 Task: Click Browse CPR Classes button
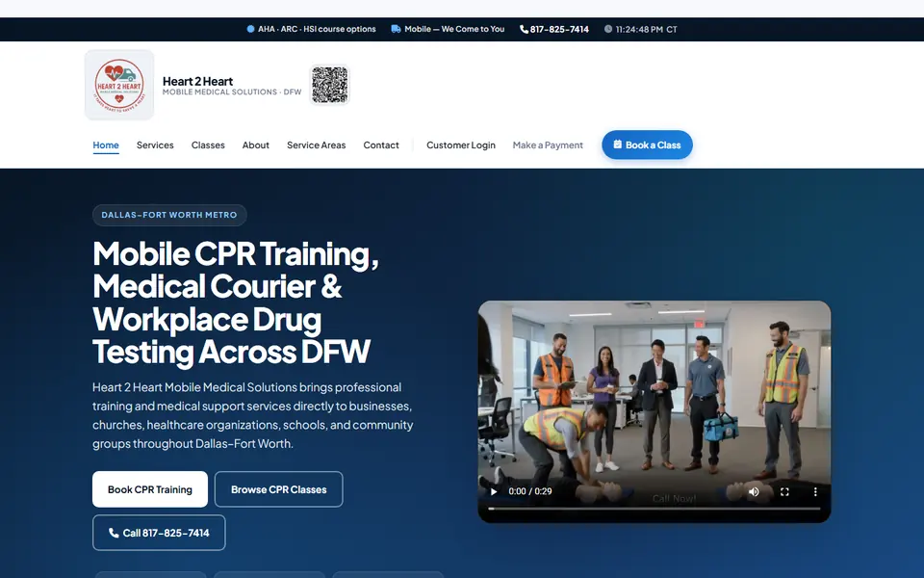point(279,489)
